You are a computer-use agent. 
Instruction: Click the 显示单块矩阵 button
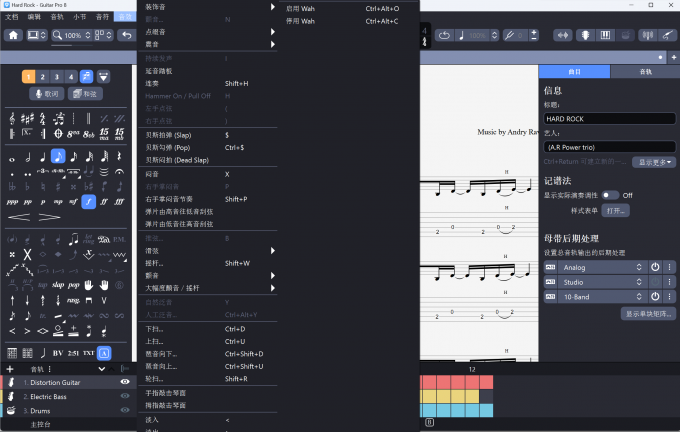649,314
